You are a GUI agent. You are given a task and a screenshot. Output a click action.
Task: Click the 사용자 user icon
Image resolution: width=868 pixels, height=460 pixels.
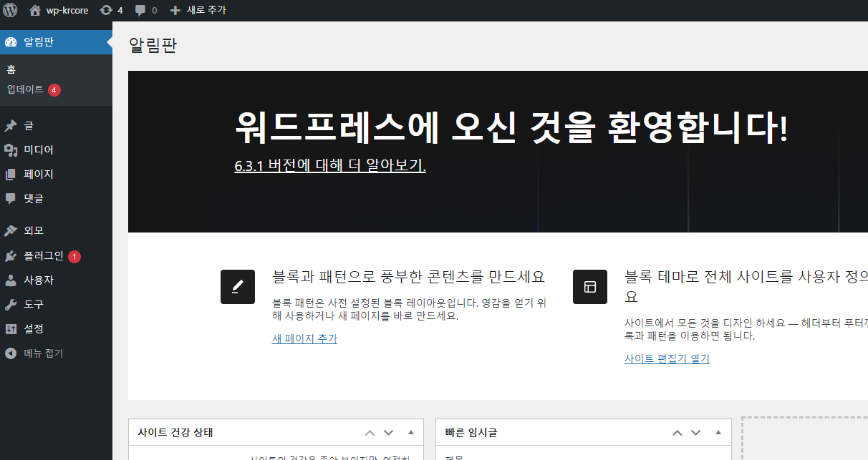click(x=11, y=280)
